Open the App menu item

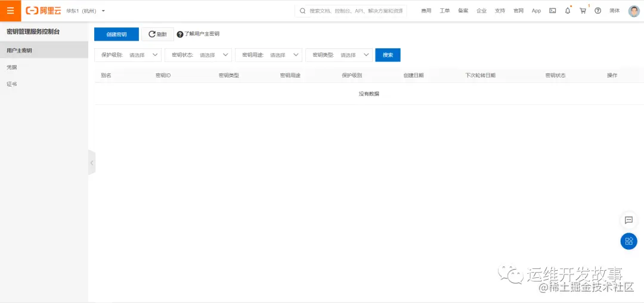(536, 11)
